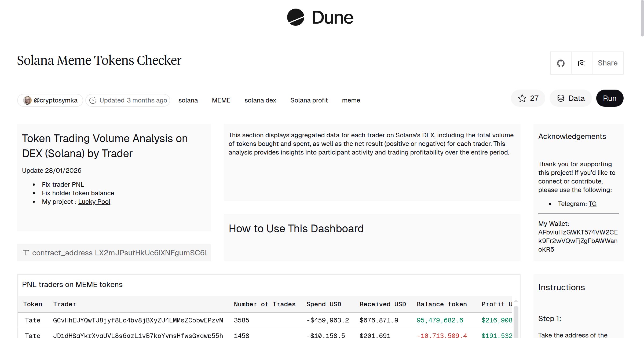Click the database icon on the Data button

561,98
